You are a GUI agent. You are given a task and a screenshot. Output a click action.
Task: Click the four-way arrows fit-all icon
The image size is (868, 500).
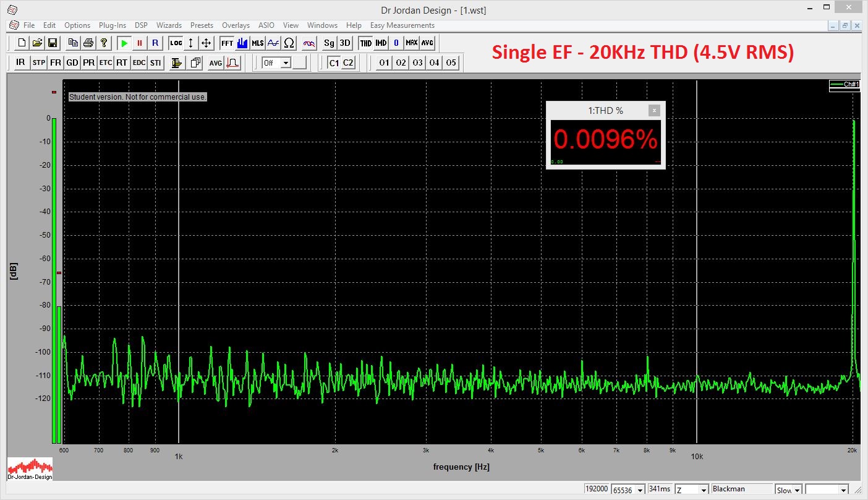pyautogui.click(x=206, y=43)
